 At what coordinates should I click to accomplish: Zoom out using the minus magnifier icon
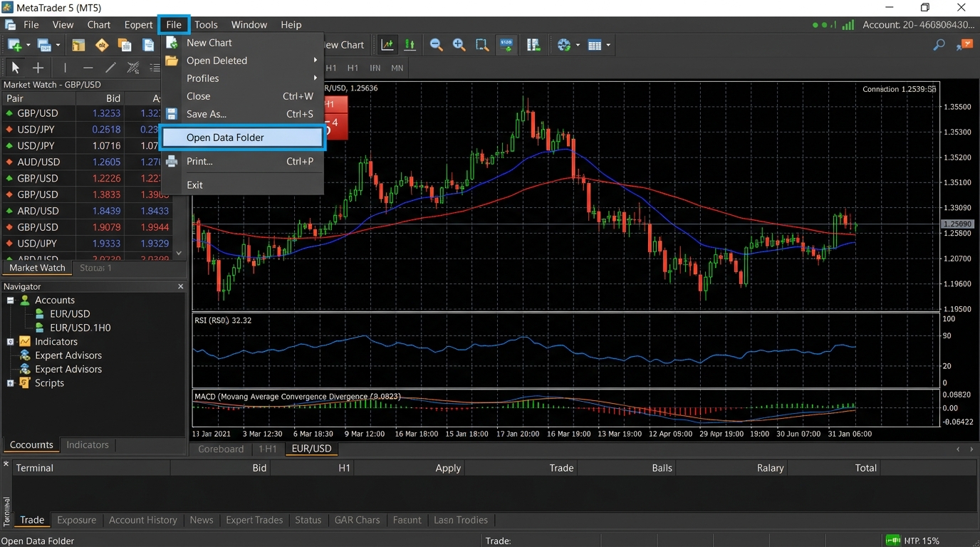pos(436,45)
